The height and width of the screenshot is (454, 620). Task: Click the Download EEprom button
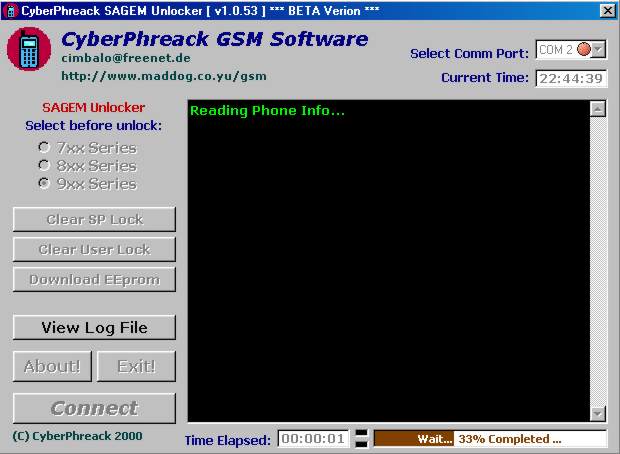[94, 279]
